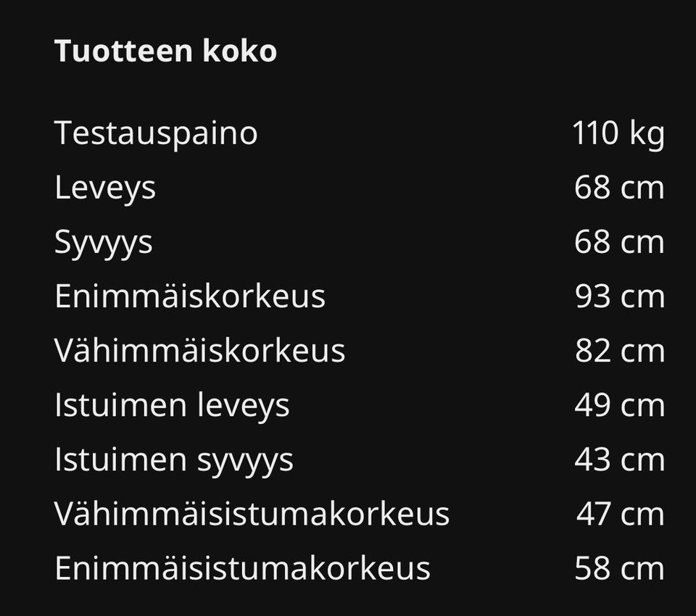Select the Syvyys row label
This screenshot has height=616, width=696.
pos(104,242)
